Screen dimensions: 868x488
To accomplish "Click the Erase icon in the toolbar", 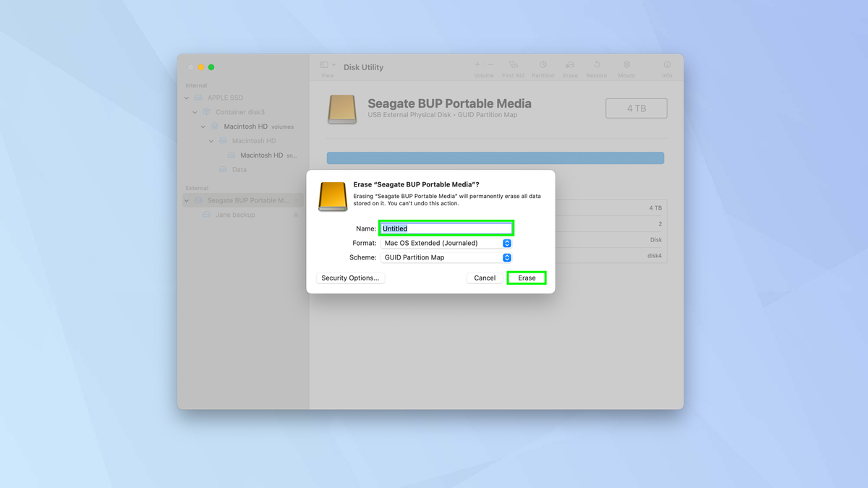I will (570, 67).
